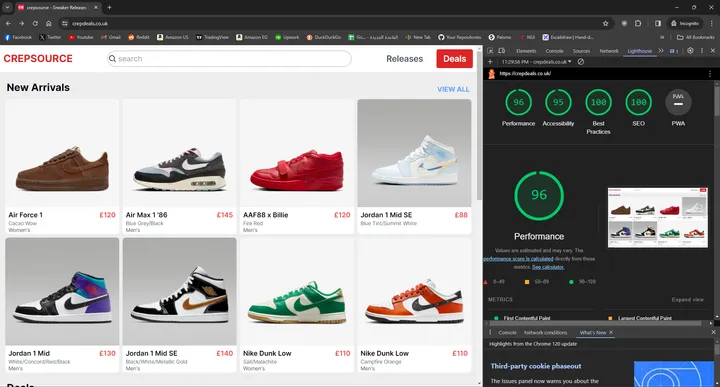This screenshot has height=387, width=720.
Task: Open the Upwork bookmark
Action: [287, 37]
